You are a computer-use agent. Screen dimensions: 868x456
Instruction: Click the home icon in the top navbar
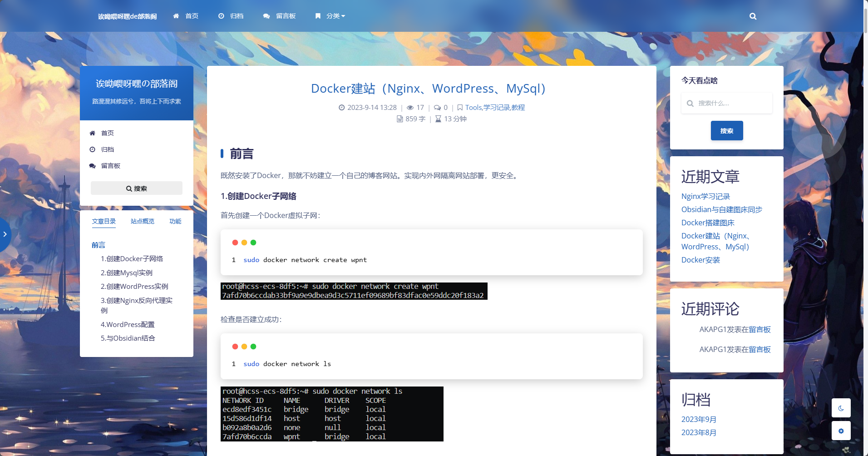coord(176,16)
